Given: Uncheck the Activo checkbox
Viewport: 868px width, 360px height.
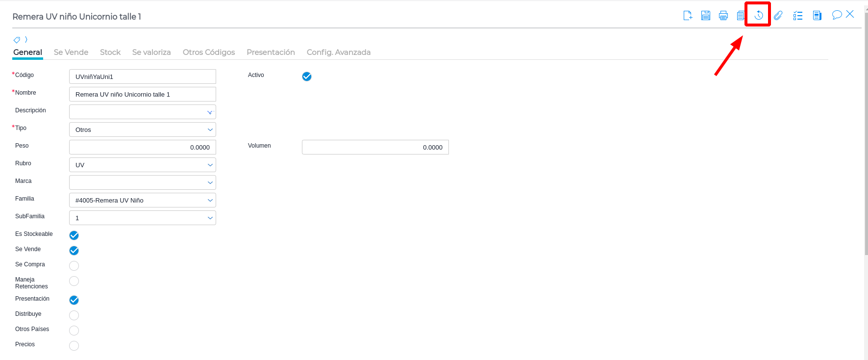Looking at the screenshot, I should [x=307, y=77].
